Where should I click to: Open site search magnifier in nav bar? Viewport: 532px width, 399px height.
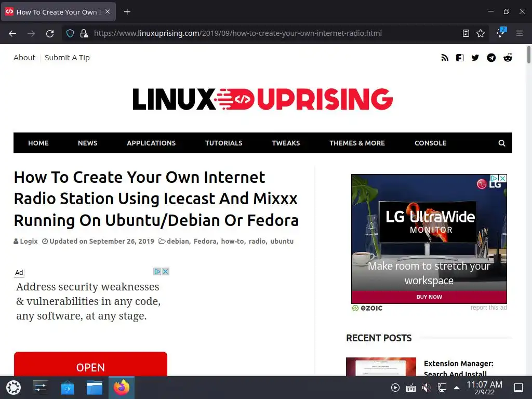502,143
